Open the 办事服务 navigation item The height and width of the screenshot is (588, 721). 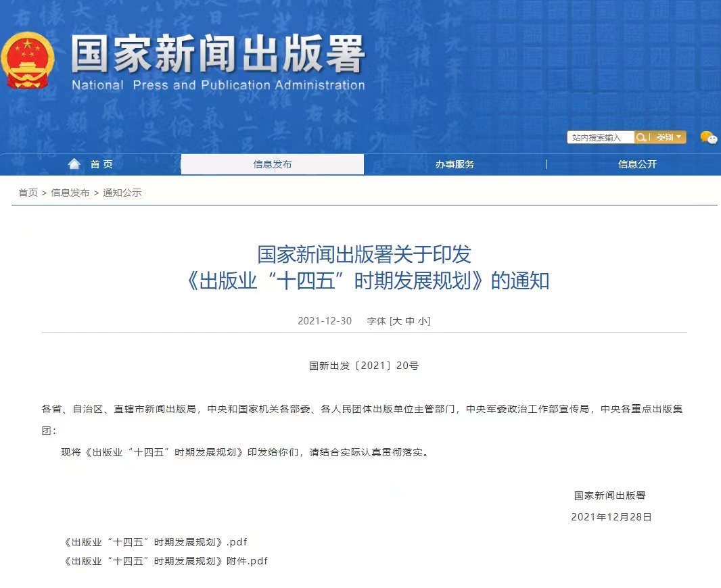pos(455,164)
